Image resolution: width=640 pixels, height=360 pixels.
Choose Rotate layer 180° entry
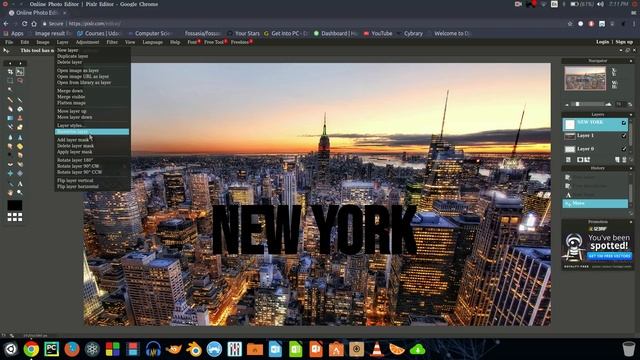75,160
